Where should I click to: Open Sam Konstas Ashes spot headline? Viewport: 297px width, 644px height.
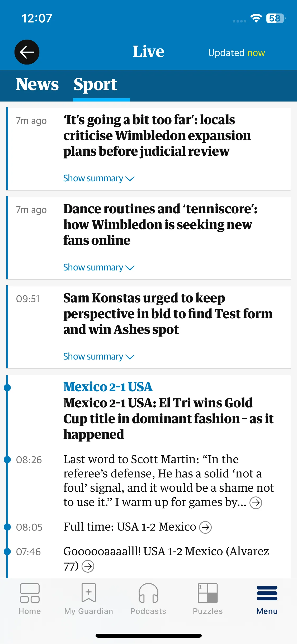[168, 314]
